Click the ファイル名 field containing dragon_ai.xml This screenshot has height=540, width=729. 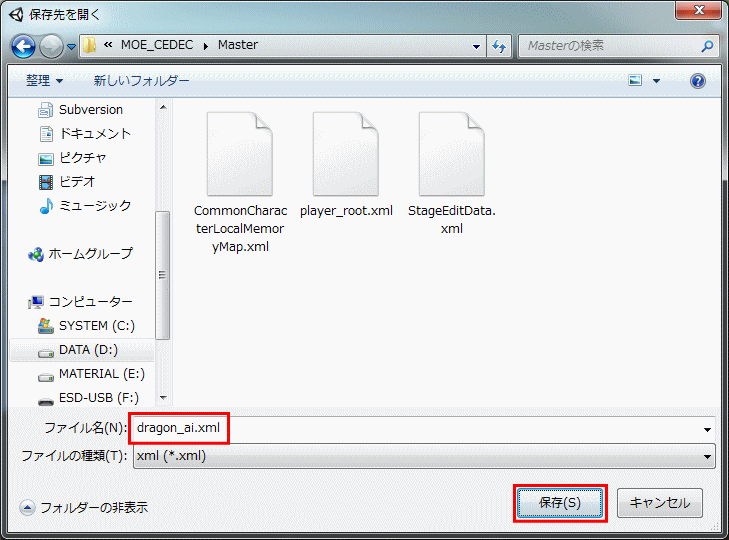click(418, 428)
